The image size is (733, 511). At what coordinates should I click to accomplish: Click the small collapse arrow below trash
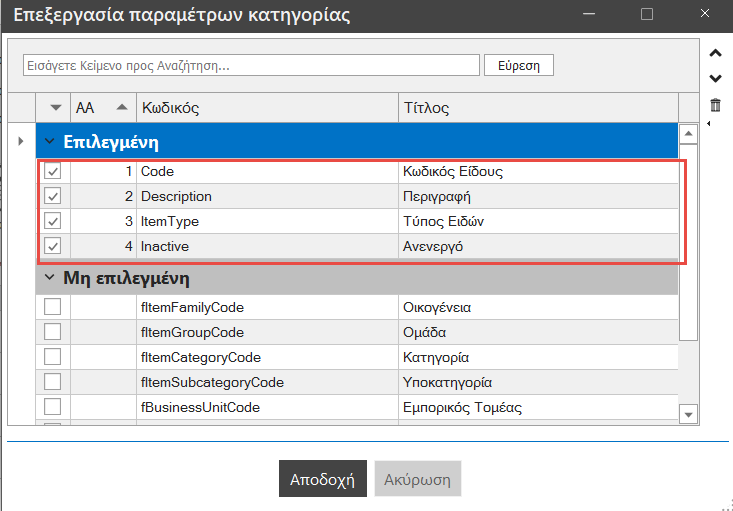tap(709, 123)
